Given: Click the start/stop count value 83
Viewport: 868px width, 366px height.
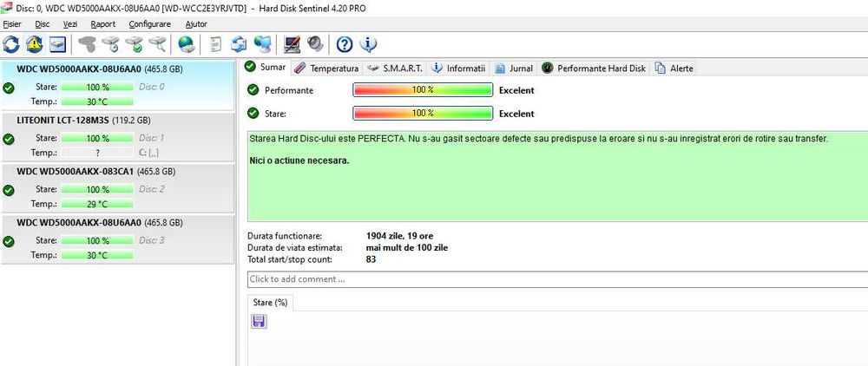Looking at the screenshot, I should pos(371,258).
